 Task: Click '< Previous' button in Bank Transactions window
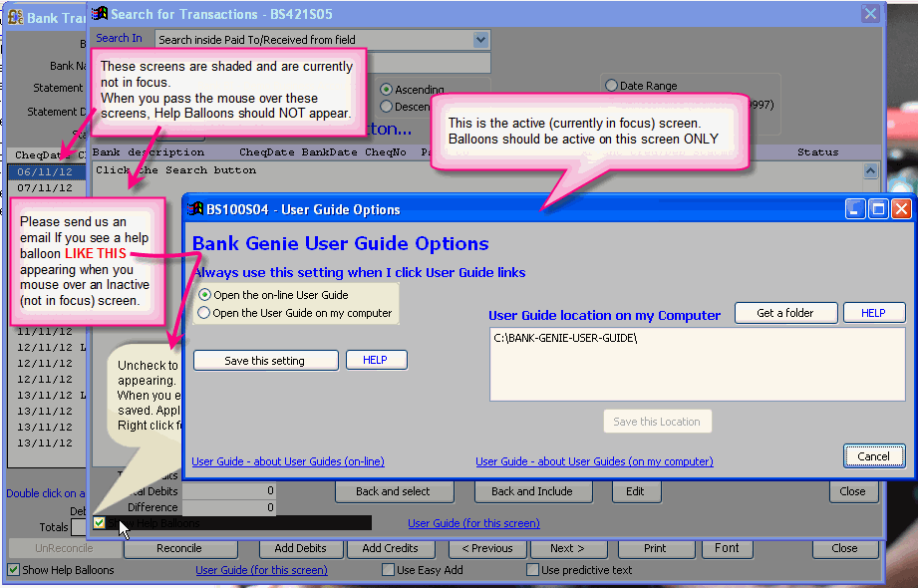pos(487,548)
